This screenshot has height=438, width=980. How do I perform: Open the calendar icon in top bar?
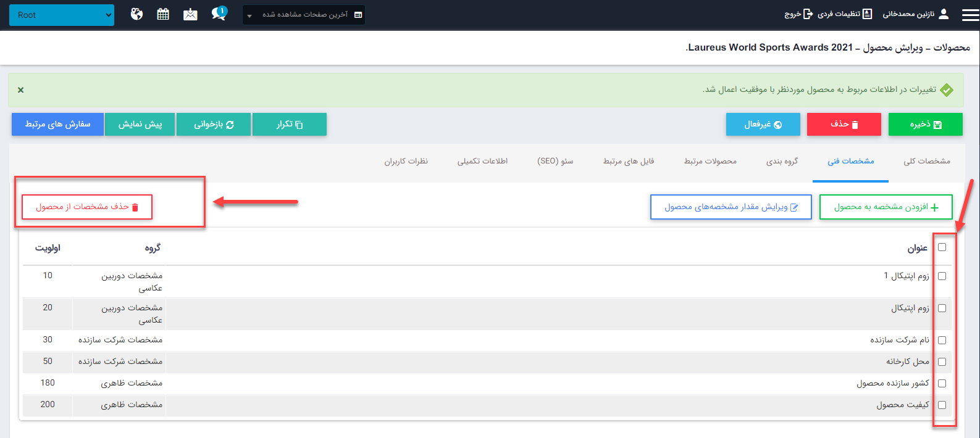[163, 14]
